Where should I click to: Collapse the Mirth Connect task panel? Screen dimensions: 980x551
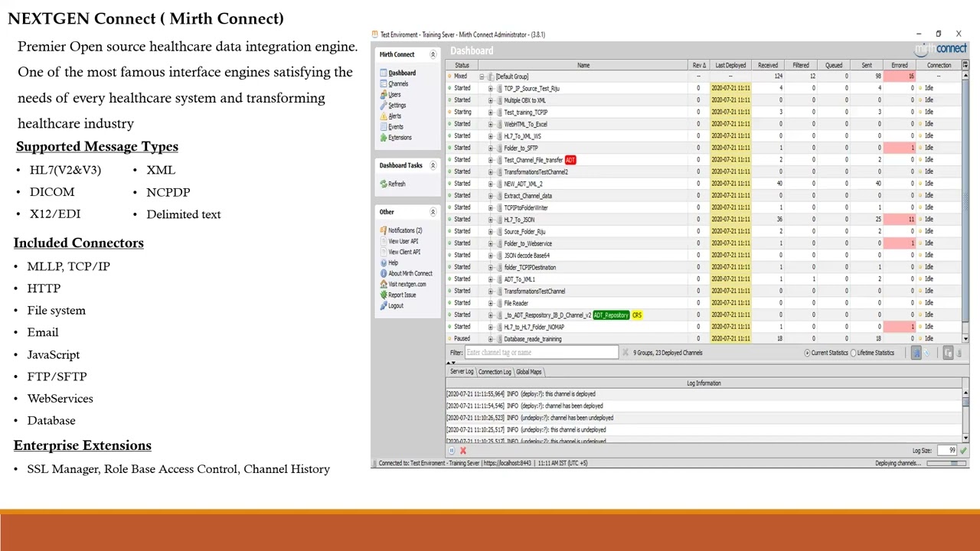[433, 54]
